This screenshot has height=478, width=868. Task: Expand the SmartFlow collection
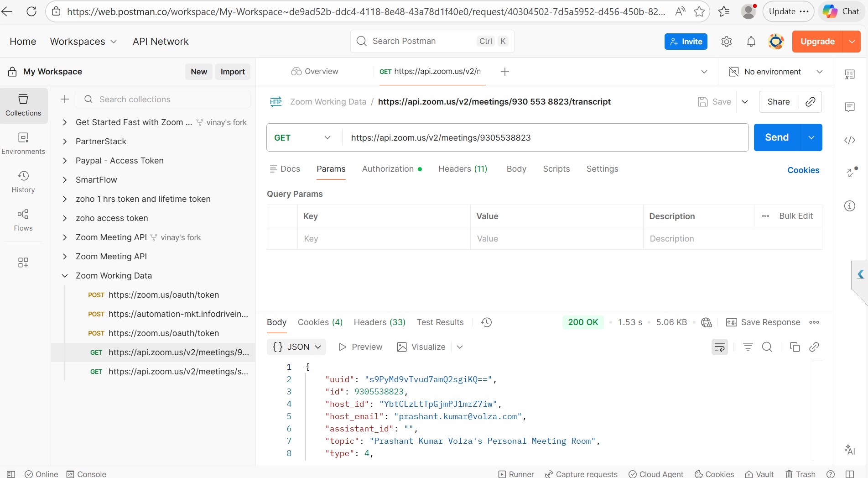(x=65, y=180)
